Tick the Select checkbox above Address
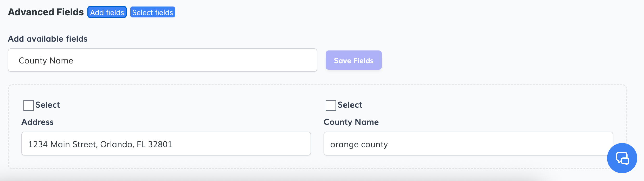The height and width of the screenshot is (181, 644). click(x=29, y=105)
